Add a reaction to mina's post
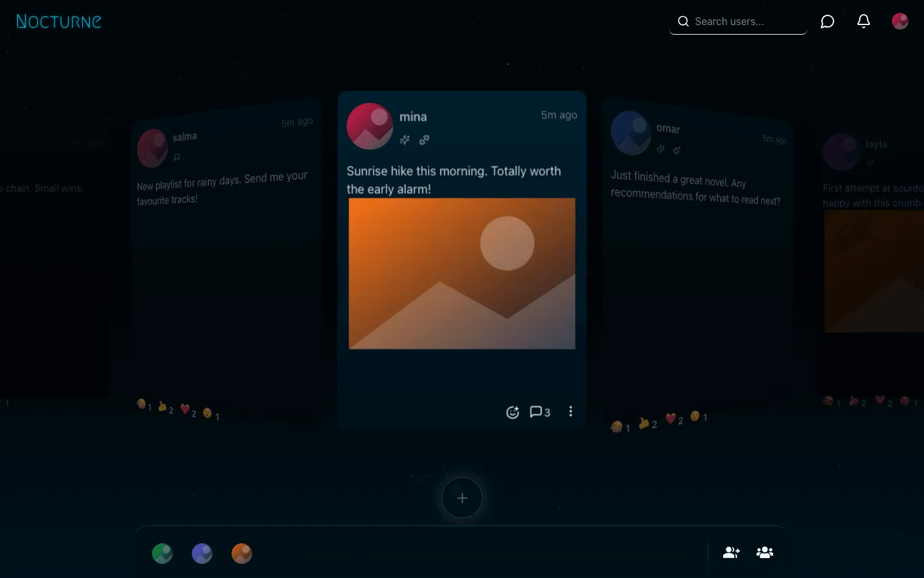This screenshot has width=924, height=578. click(512, 412)
